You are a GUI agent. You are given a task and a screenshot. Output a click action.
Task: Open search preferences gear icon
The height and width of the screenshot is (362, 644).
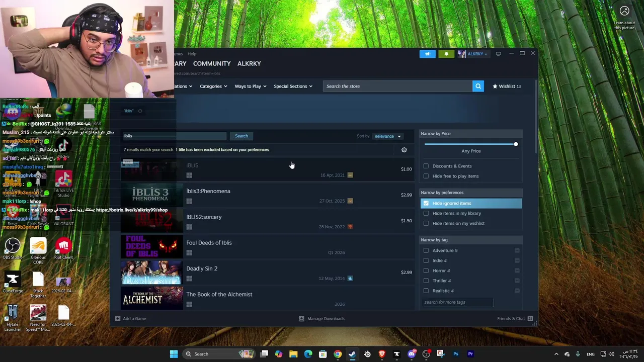404,150
